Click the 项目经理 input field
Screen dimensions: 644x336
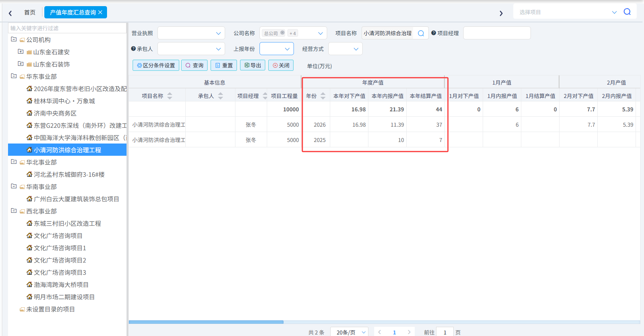497,33
